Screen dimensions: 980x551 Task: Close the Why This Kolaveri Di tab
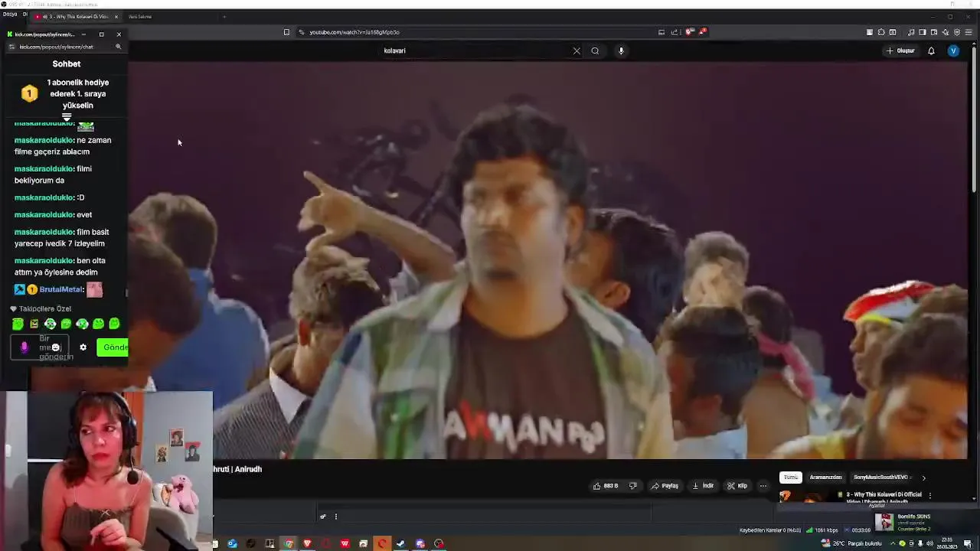[116, 17]
